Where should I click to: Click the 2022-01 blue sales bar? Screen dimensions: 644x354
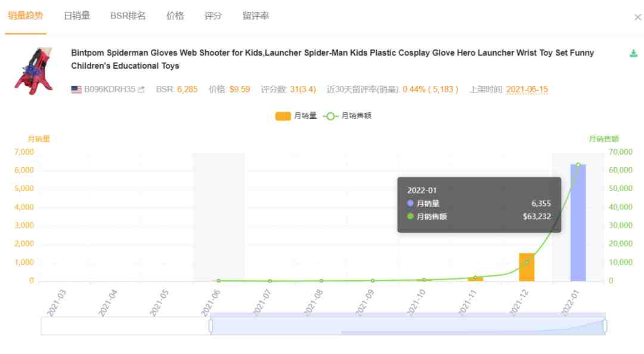pos(578,223)
